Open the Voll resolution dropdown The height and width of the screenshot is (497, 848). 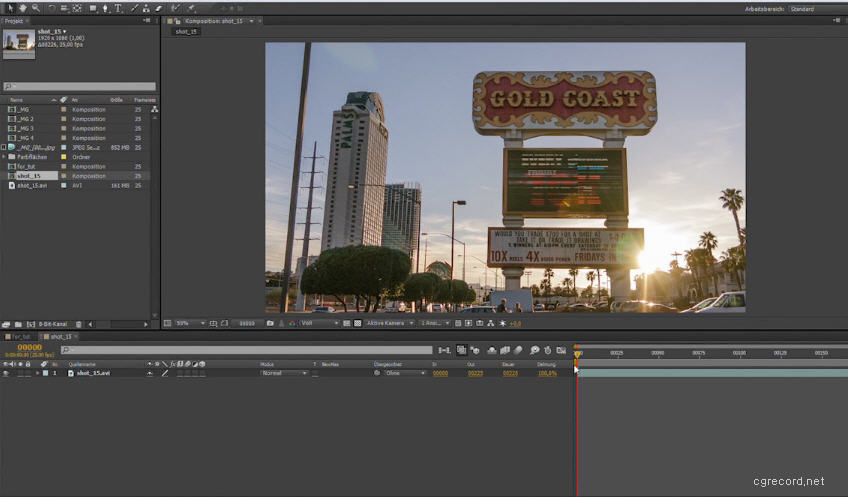pos(319,323)
